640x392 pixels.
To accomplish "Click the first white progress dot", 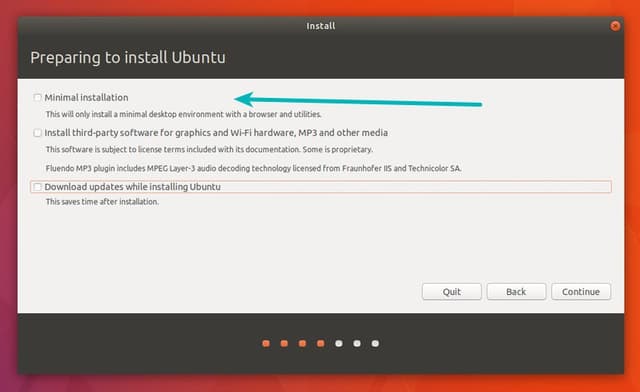I will tap(339, 343).
